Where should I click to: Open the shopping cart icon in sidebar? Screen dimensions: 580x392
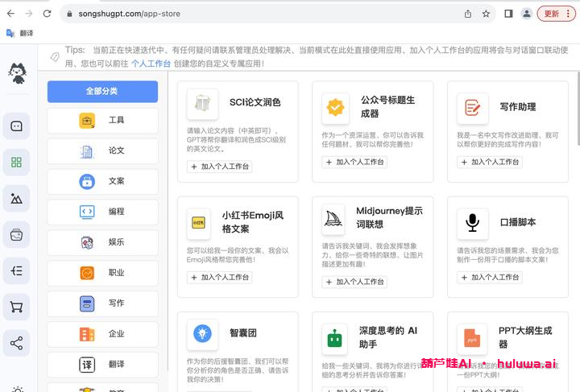pos(16,307)
